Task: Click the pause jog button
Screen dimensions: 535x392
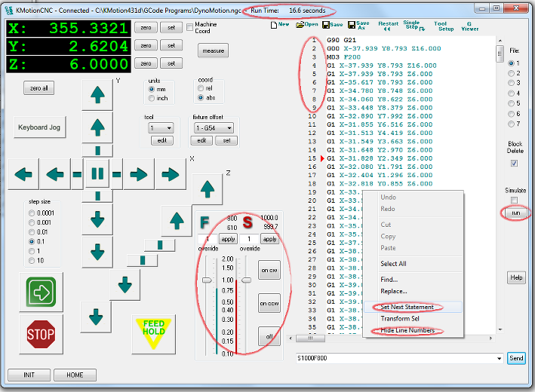Action: pos(97,174)
